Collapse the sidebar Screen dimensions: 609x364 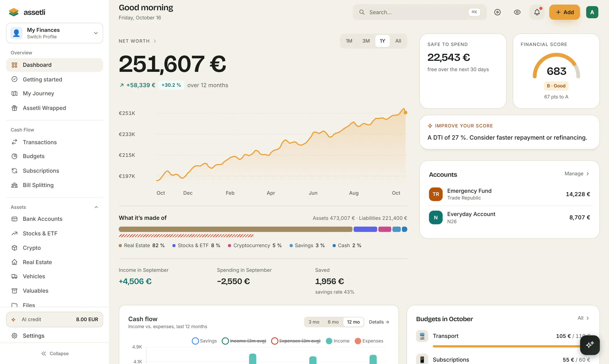[54, 353]
